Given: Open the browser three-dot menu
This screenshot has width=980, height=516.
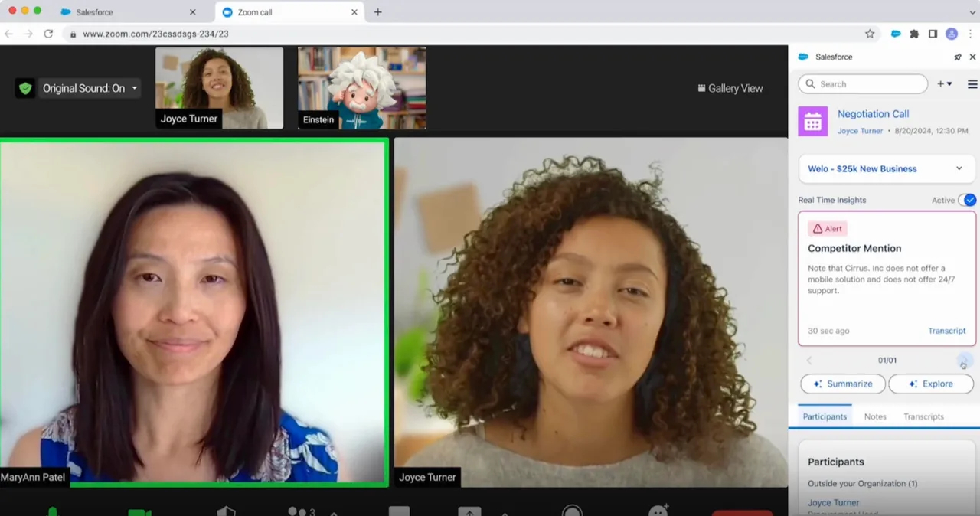Looking at the screenshot, I should pos(971,34).
